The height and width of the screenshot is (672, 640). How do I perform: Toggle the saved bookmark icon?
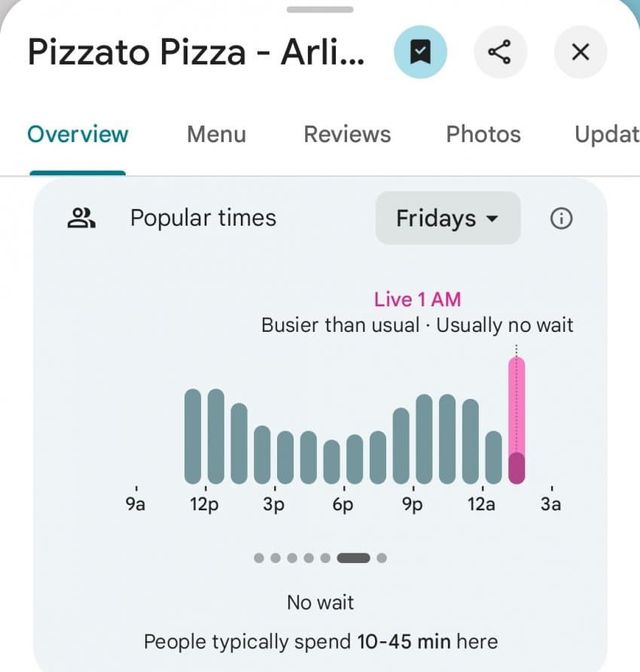421,52
